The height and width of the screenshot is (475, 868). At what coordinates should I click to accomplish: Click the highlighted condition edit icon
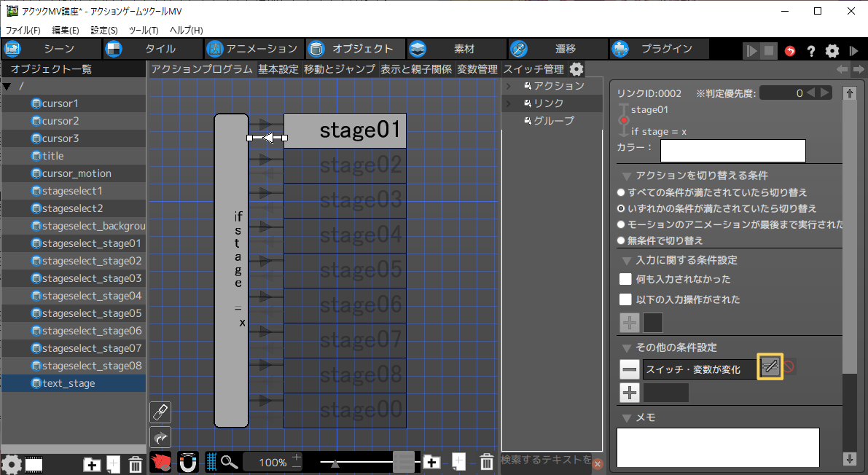[770, 369]
